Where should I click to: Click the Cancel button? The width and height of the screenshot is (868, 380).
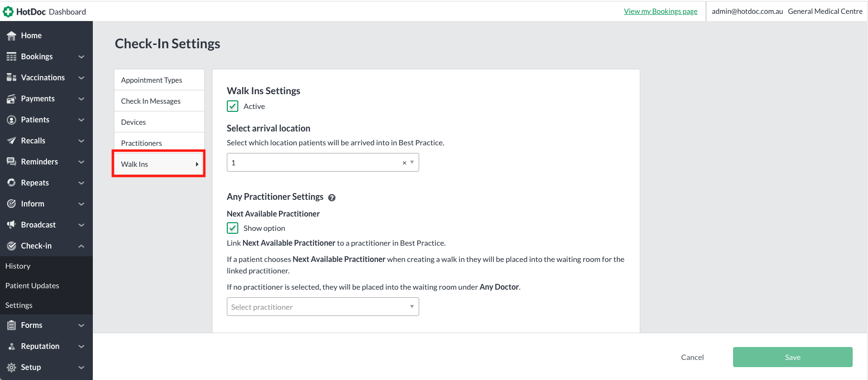coord(692,357)
